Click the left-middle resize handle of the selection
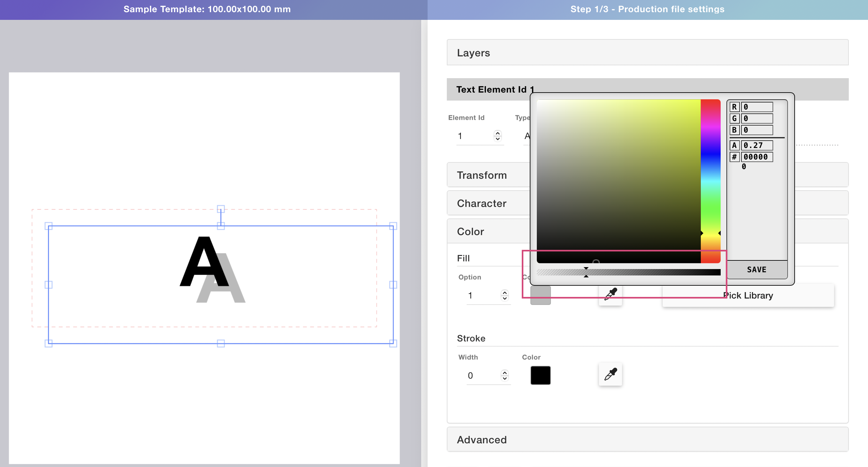This screenshot has width=868, height=467. tap(48, 285)
